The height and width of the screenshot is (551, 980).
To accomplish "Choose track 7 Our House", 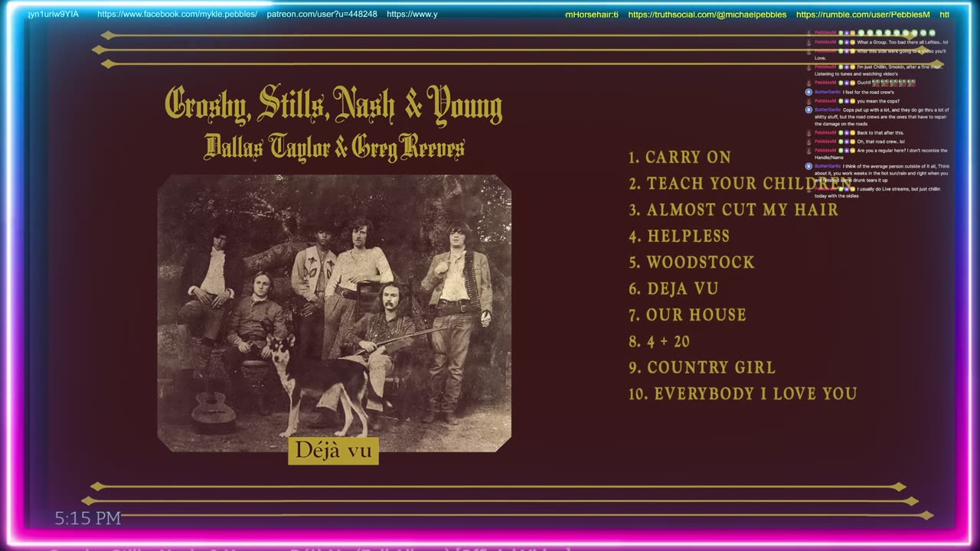I will [688, 315].
